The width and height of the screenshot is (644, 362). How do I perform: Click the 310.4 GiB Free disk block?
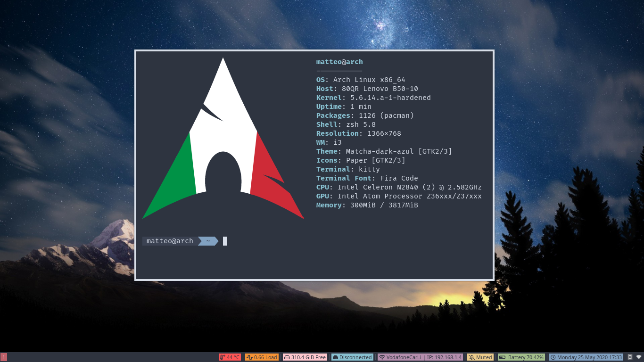tap(305, 357)
